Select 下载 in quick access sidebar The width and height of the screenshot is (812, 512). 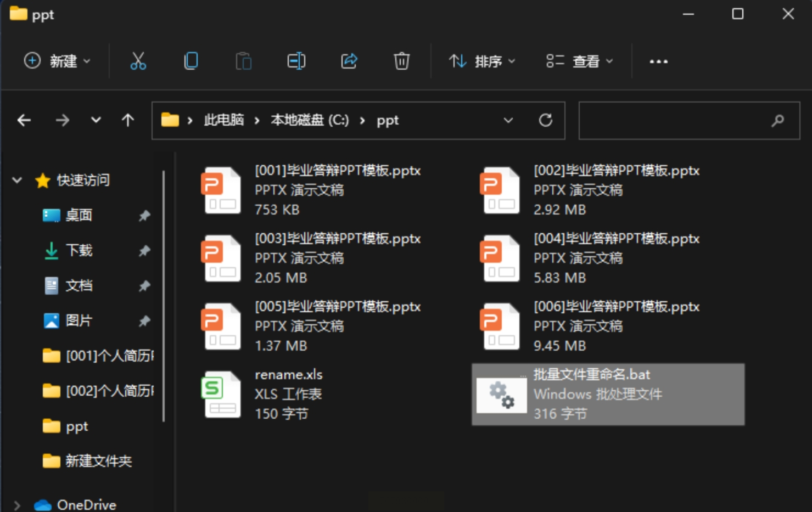click(79, 251)
